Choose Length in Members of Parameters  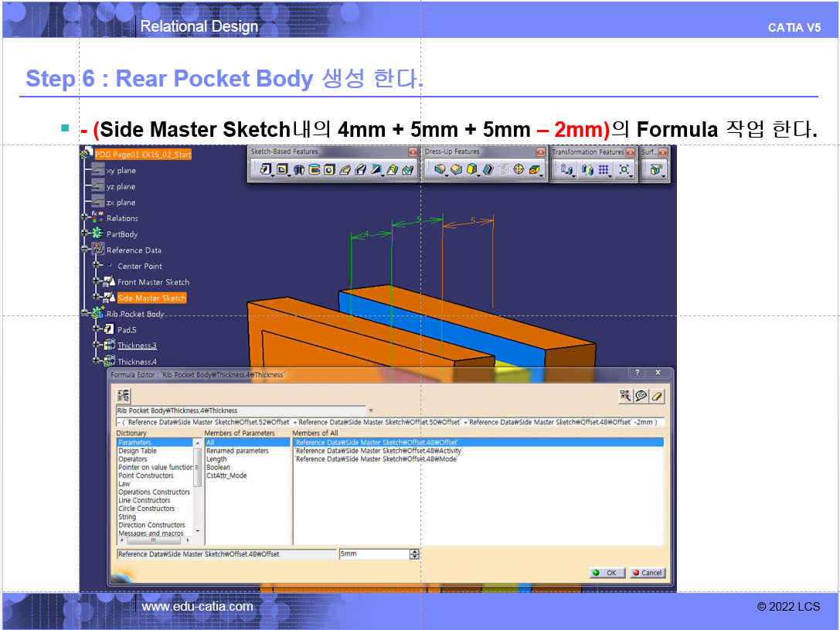[x=216, y=459]
